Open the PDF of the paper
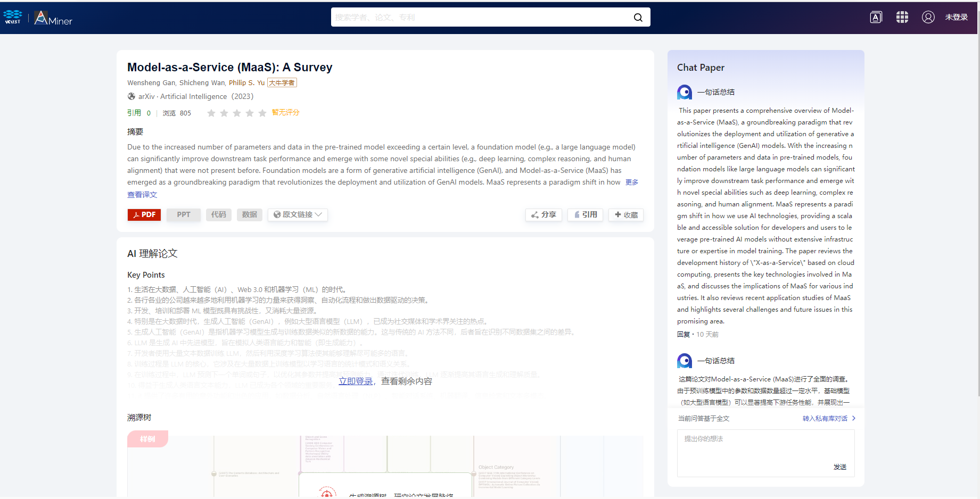The image size is (980, 499). click(144, 215)
